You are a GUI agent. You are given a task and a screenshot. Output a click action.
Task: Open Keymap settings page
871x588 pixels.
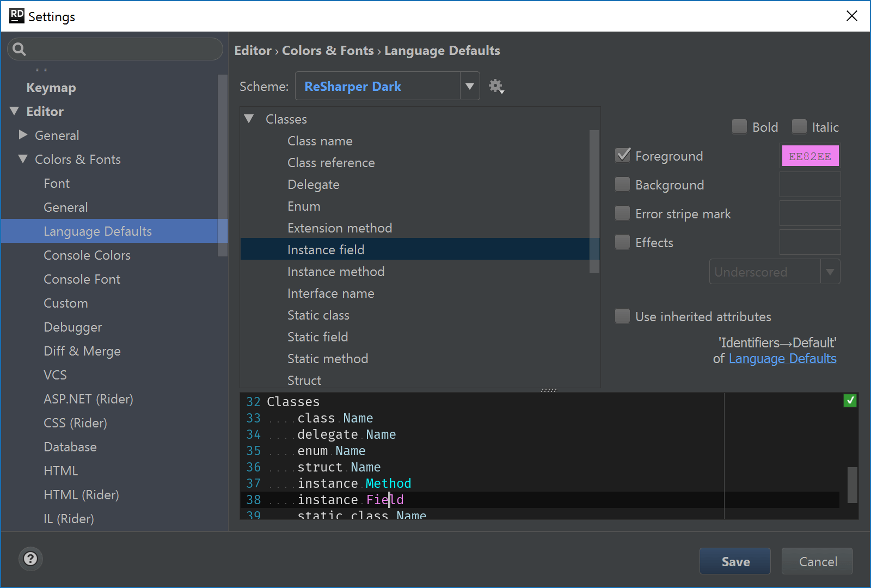51,88
